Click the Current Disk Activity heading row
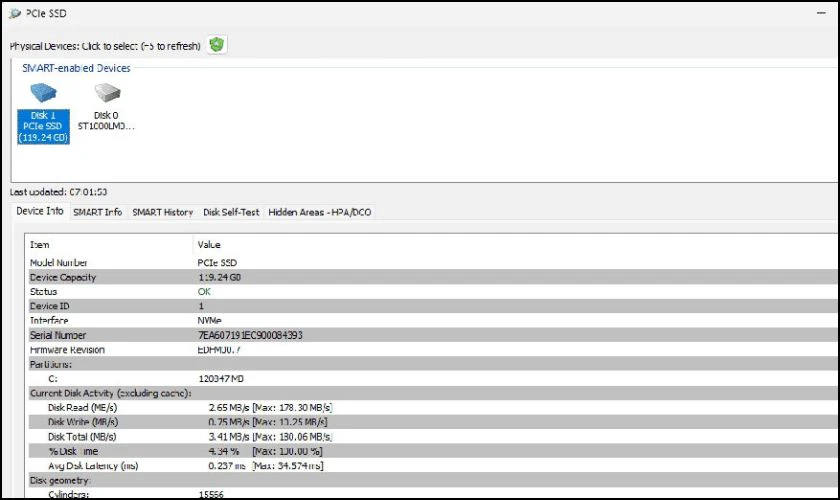This screenshot has width=840, height=500. coord(433,393)
